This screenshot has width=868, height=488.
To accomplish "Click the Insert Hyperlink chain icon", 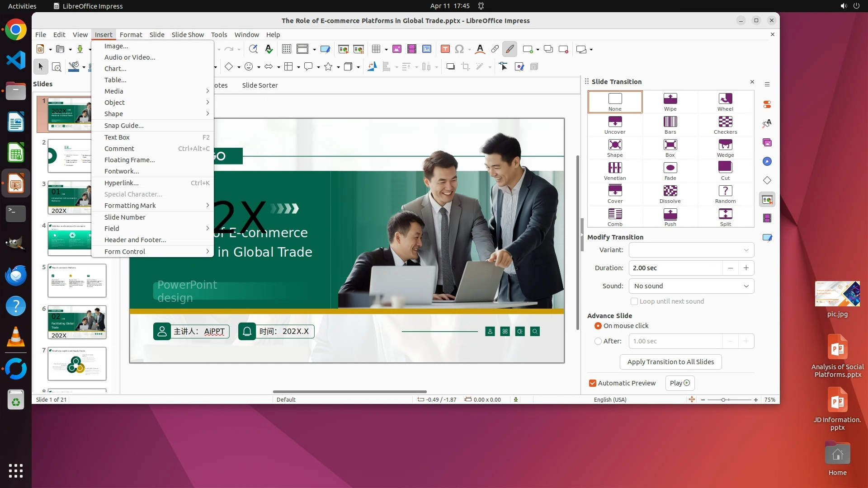I will point(495,49).
